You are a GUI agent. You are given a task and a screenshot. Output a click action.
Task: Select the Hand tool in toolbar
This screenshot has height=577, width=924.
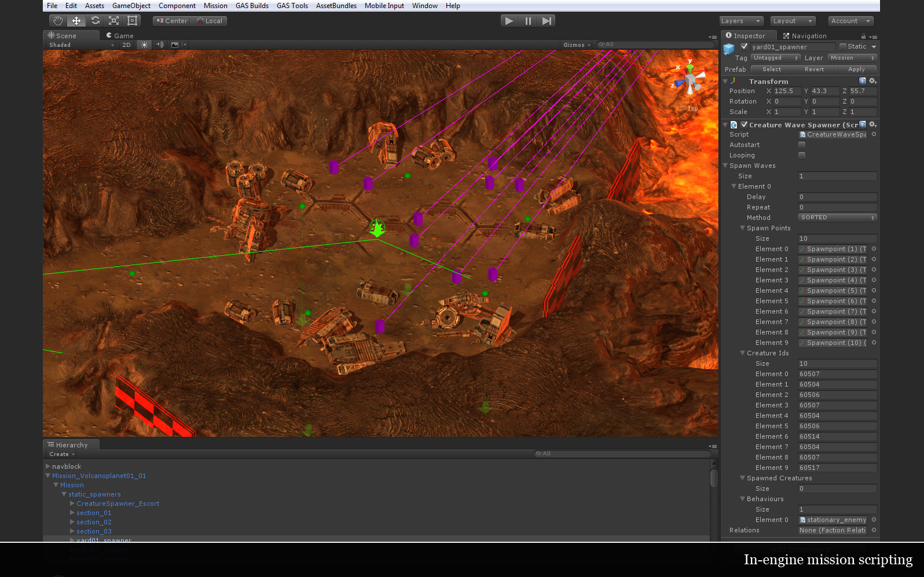[58, 21]
